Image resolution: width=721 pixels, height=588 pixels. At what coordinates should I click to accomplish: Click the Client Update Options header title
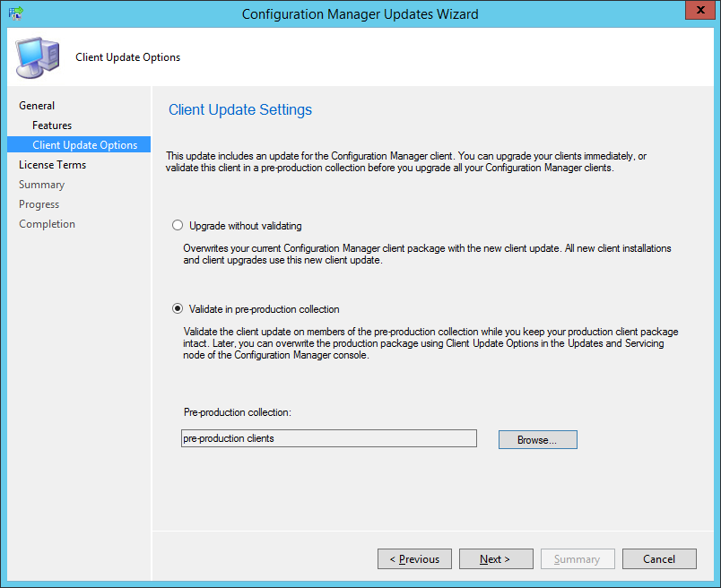(x=128, y=57)
